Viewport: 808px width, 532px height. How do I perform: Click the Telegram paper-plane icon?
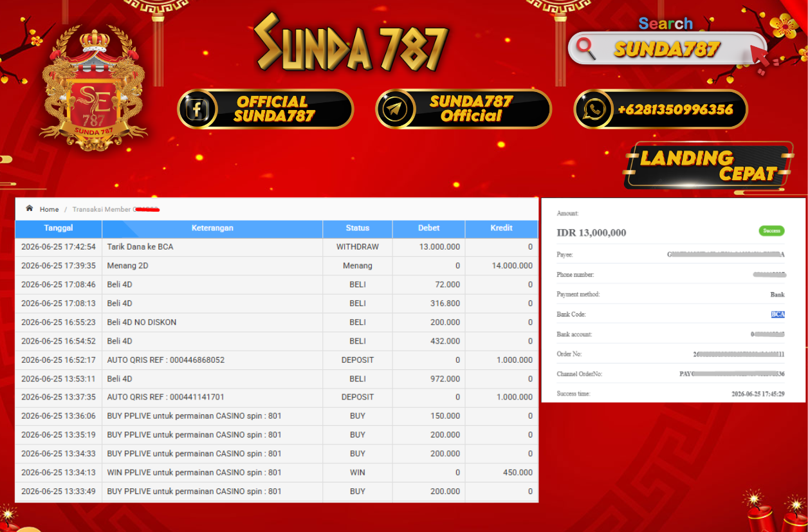coord(395,109)
